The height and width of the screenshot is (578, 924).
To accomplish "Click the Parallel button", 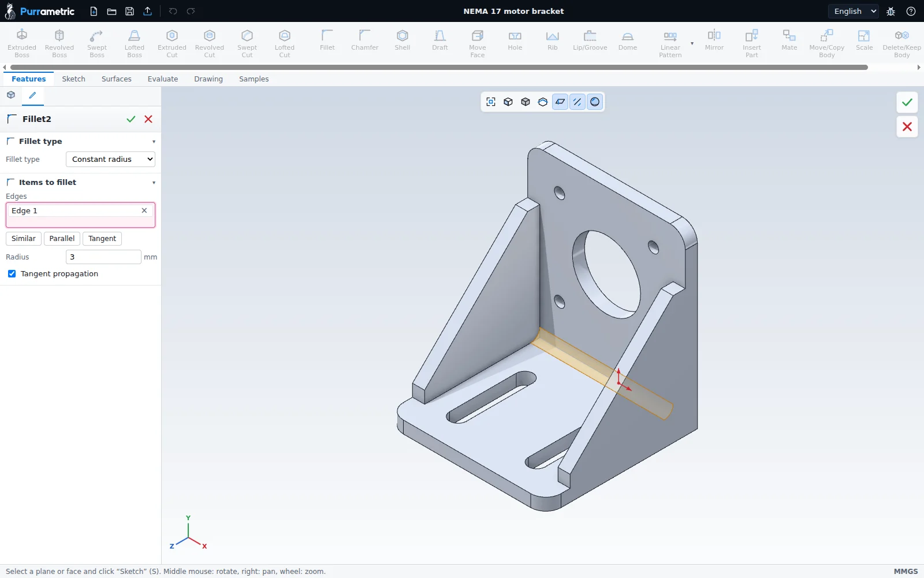I will coord(62,239).
